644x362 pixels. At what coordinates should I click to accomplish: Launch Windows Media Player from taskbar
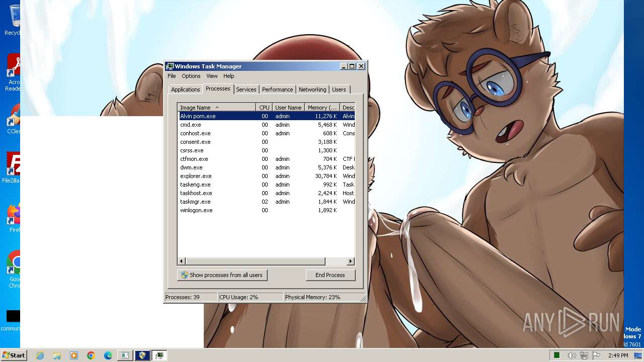point(74,355)
